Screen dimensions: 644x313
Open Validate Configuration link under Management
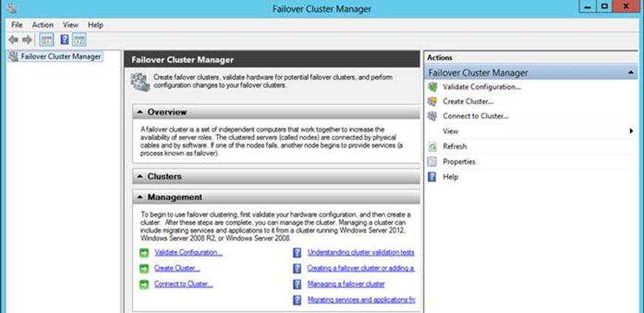coord(189,252)
